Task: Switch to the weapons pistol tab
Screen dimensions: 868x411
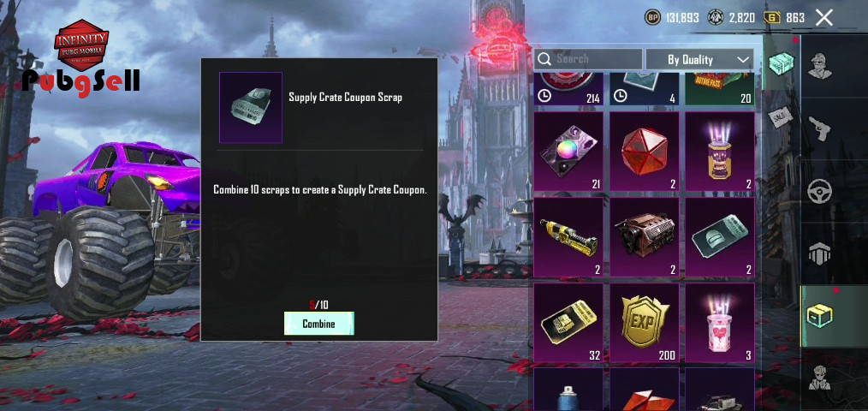Action: (x=819, y=129)
